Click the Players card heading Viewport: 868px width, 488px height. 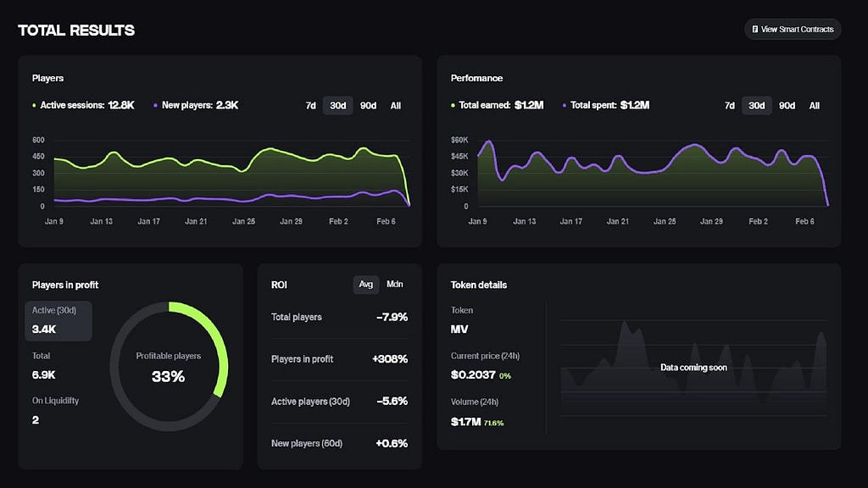[x=47, y=78]
